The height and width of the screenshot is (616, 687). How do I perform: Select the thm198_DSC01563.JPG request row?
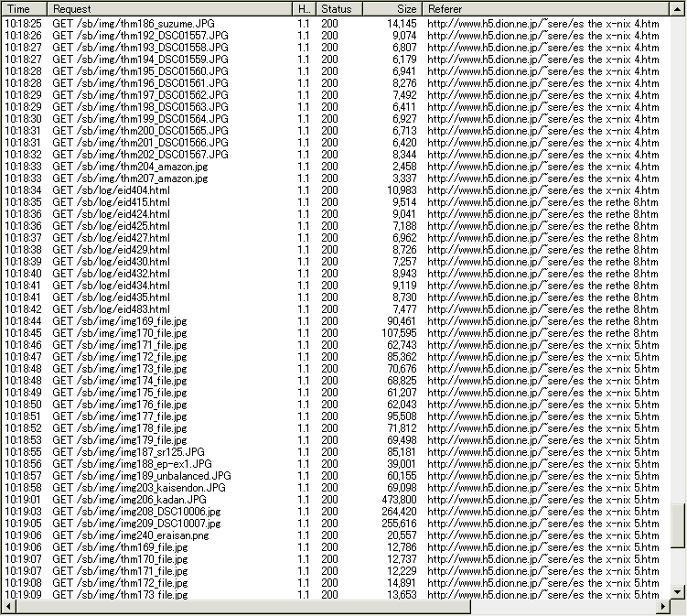pyautogui.click(x=335, y=107)
